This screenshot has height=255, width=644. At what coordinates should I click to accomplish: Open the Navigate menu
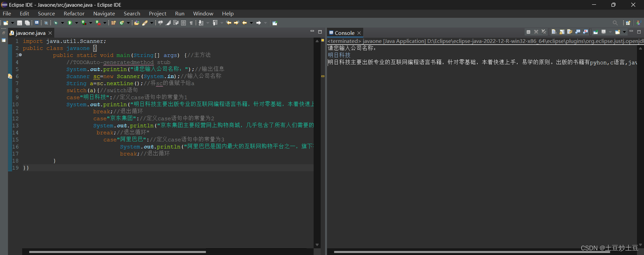coord(104,13)
